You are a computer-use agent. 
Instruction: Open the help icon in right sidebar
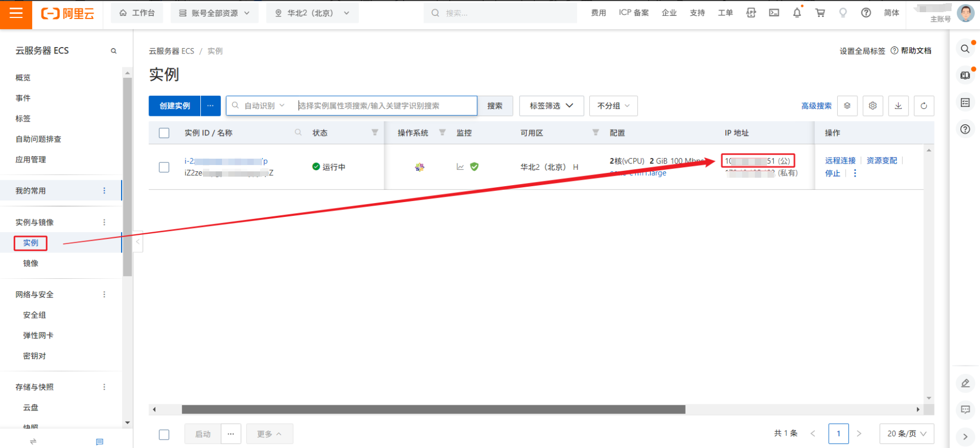tap(965, 129)
